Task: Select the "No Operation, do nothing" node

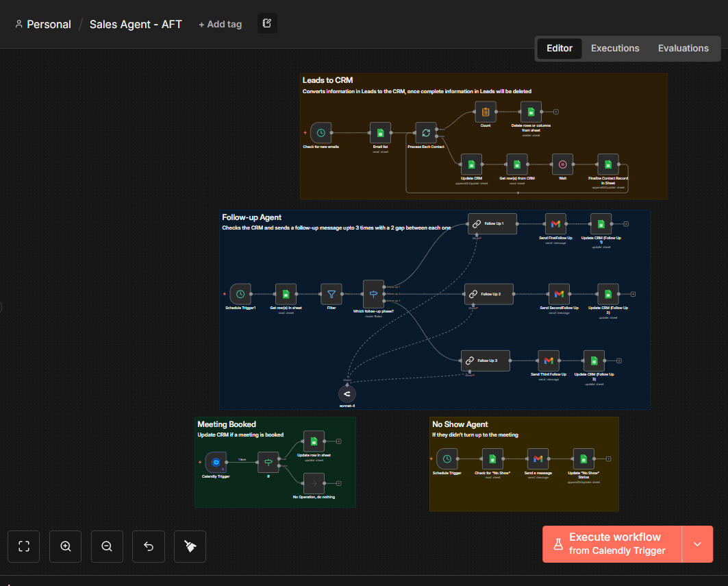Action: coord(314,484)
